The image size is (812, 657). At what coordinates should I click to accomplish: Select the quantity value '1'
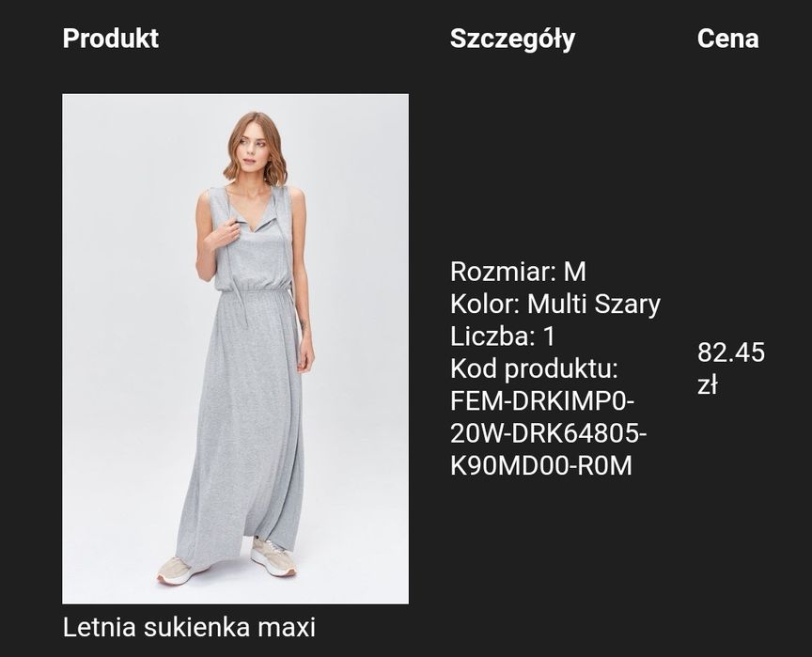pyautogui.click(x=550, y=336)
